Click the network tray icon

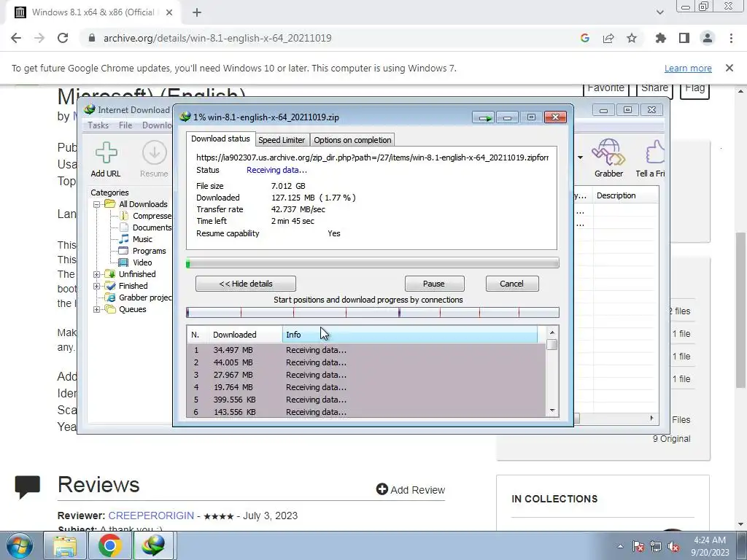point(656,546)
